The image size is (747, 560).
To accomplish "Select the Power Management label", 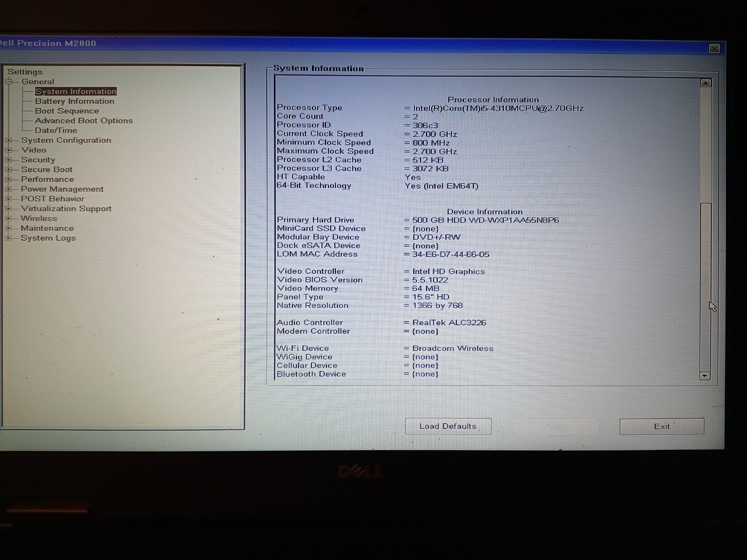I will (x=62, y=189).
